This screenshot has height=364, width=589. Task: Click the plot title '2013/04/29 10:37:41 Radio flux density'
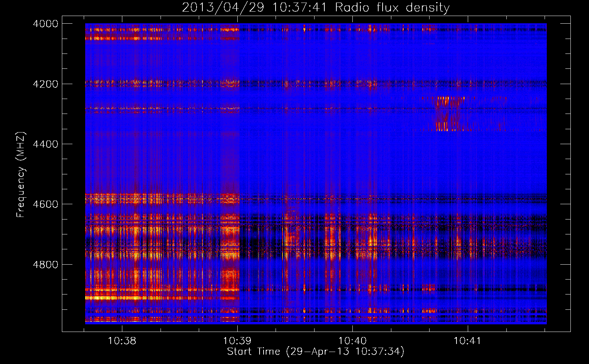pos(316,8)
